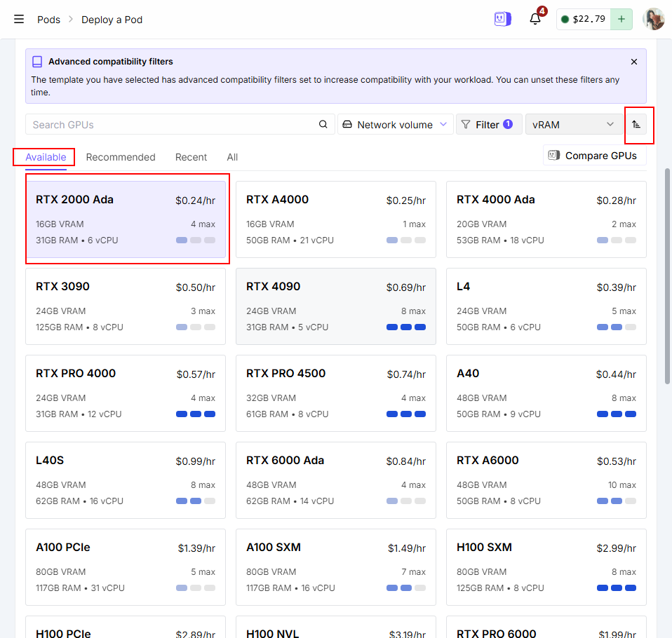Select the L40S GPU card

click(126, 480)
